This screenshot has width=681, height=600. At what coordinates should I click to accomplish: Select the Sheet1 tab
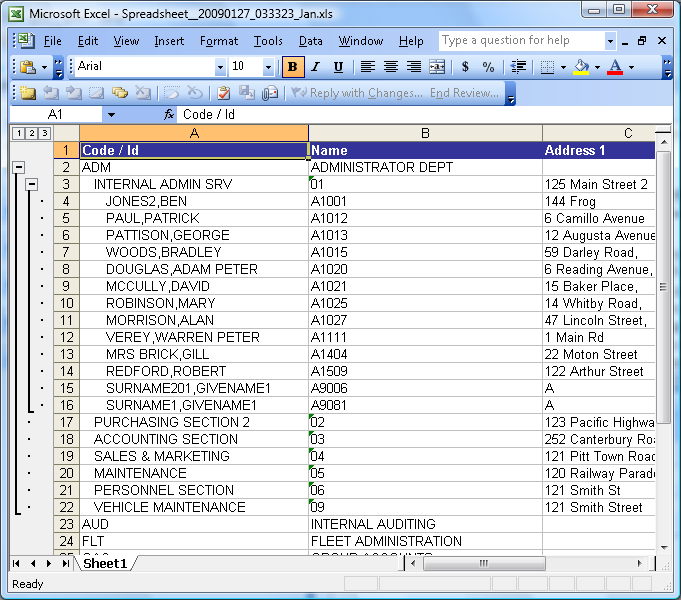pos(105,564)
